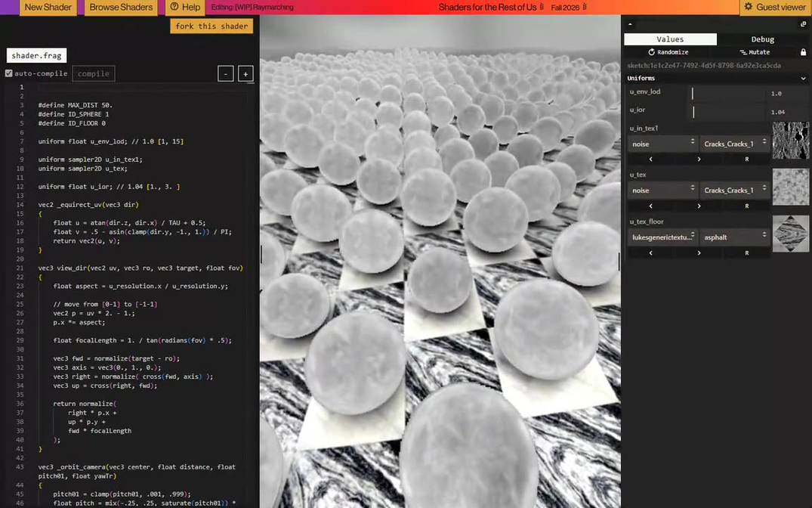The image size is (812, 508).
Task: Open Browse Shaders
Action: click(x=121, y=8)
